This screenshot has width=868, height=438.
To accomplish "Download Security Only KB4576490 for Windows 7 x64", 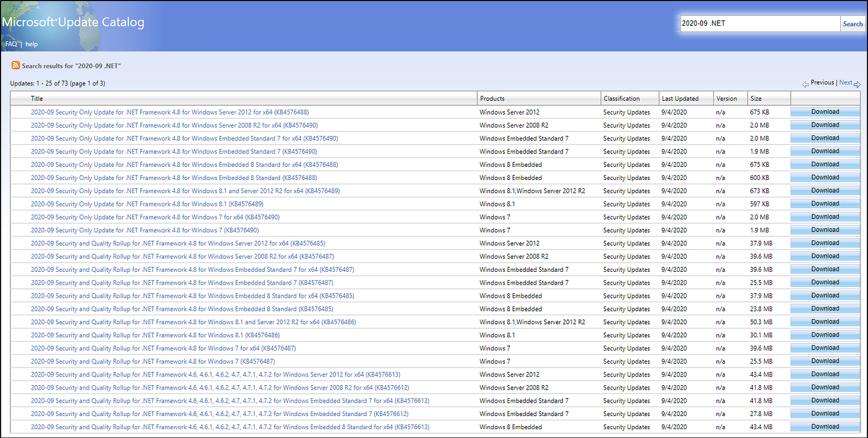I will pyautogui.click(x=825, y=216).
